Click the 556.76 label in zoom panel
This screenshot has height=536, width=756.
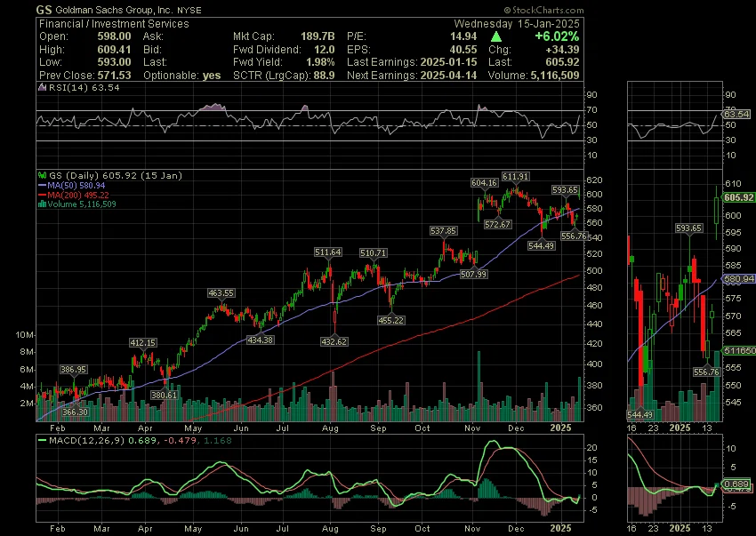[707, 372]
